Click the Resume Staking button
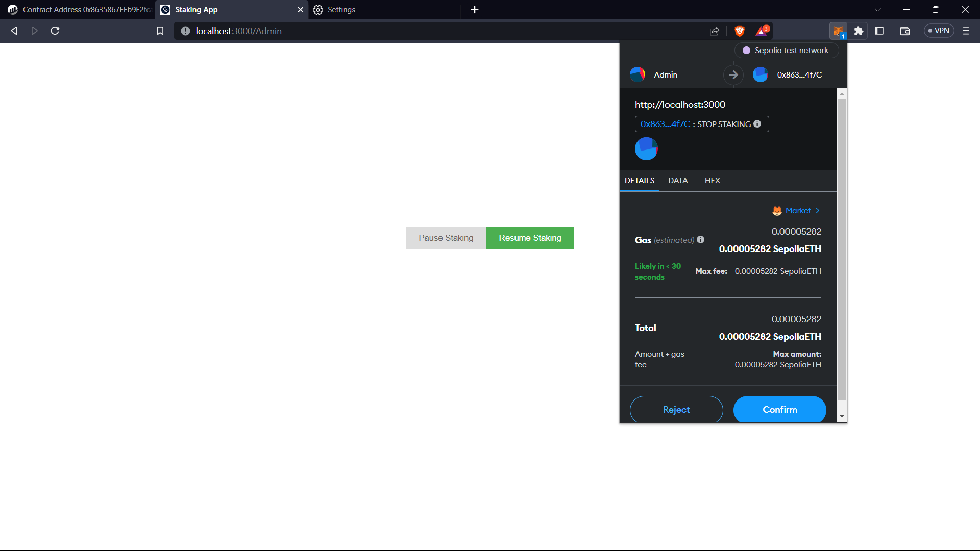 [530, 238]
